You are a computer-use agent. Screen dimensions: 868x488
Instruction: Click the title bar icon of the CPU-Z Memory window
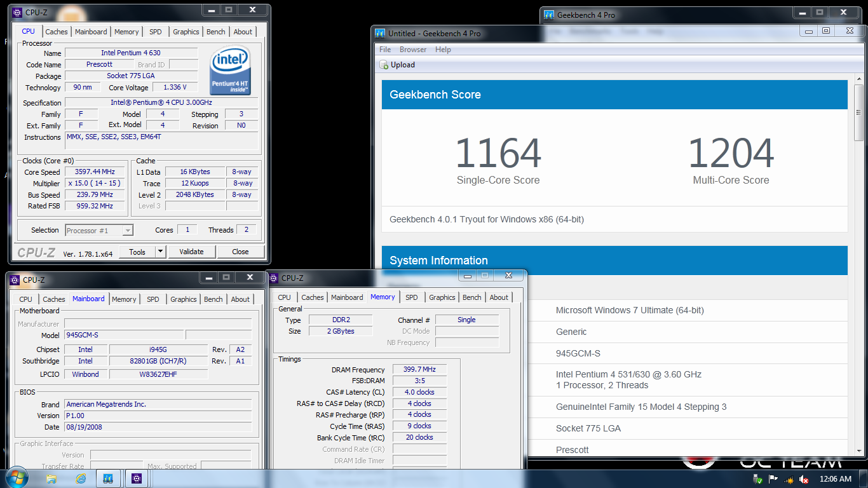(273, 278)
